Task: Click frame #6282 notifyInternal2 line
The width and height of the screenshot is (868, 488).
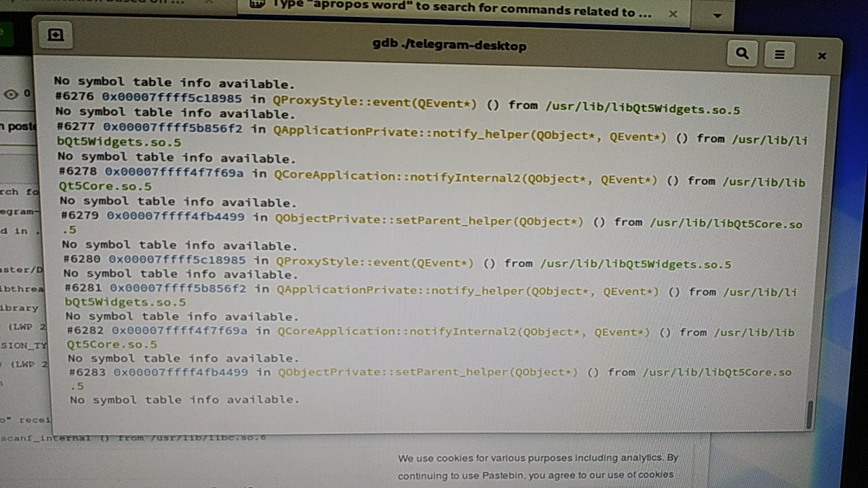Action: coord(431,337)
